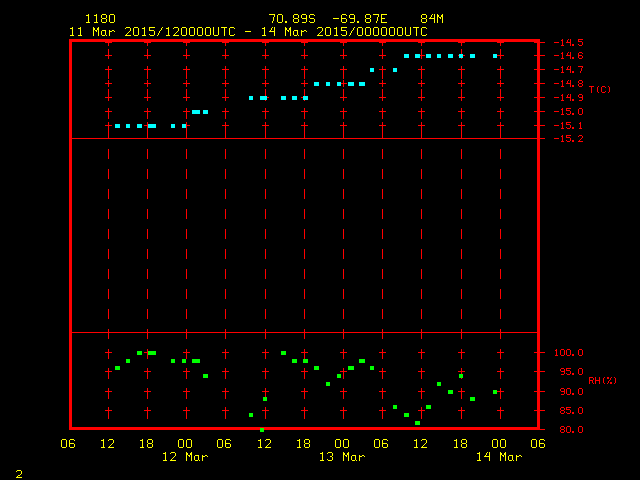640x480 pixels.
Task: Select the 13 Mar date label
Action: pyautogui.click(x=341, y=457)
